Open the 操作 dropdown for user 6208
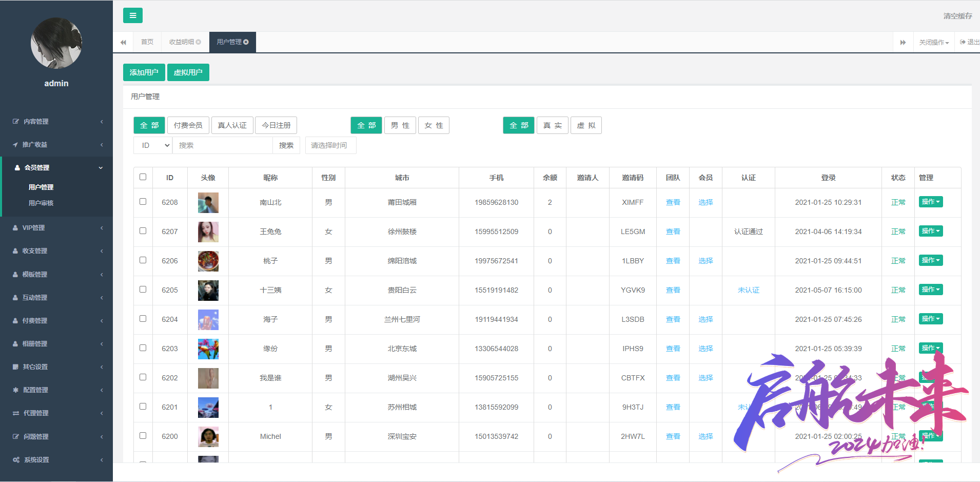Image resolution: width=980 pixels, height=482 pixels. [x=931, y=202]
